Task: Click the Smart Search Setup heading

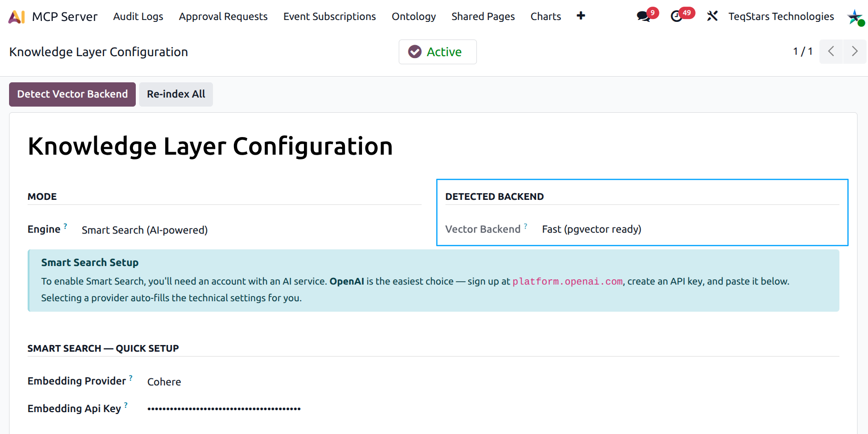Action: [90, 263]
